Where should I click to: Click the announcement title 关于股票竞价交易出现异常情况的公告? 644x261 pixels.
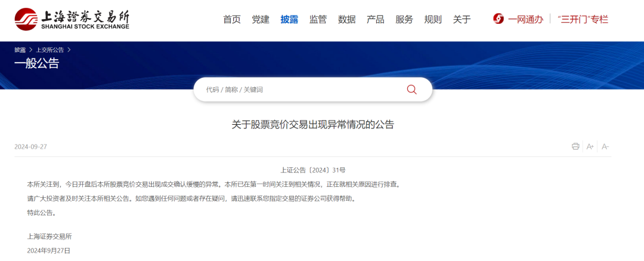click(x=313, y=125)
